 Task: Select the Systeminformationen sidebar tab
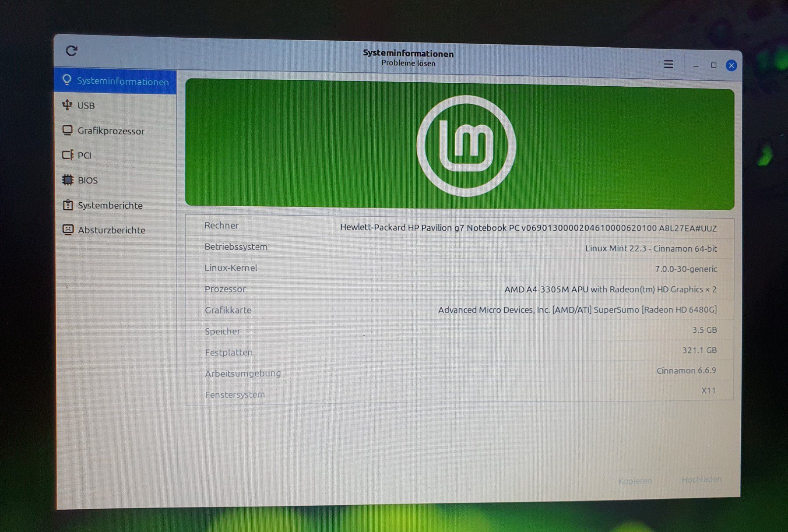point(116,81)
